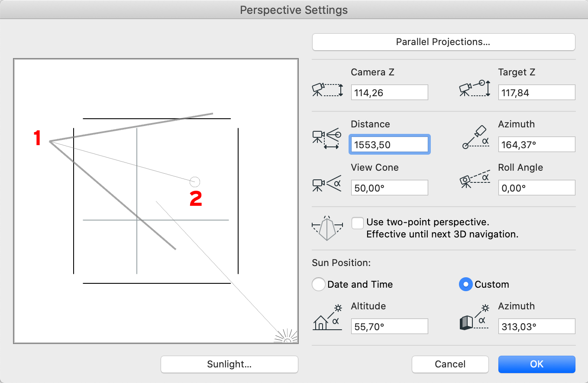Screen dimensions: 588x383
Task: Click the sun Altitude house icon
Action: (327, 318)
